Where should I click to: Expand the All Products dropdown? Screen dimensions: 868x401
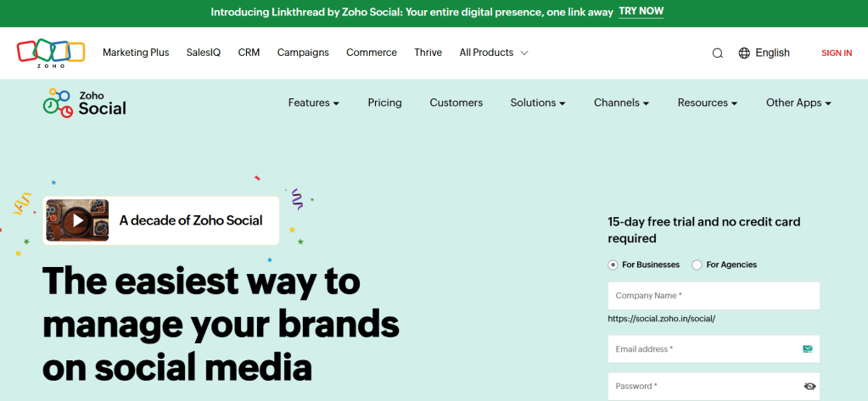click(x=494, y=53)
